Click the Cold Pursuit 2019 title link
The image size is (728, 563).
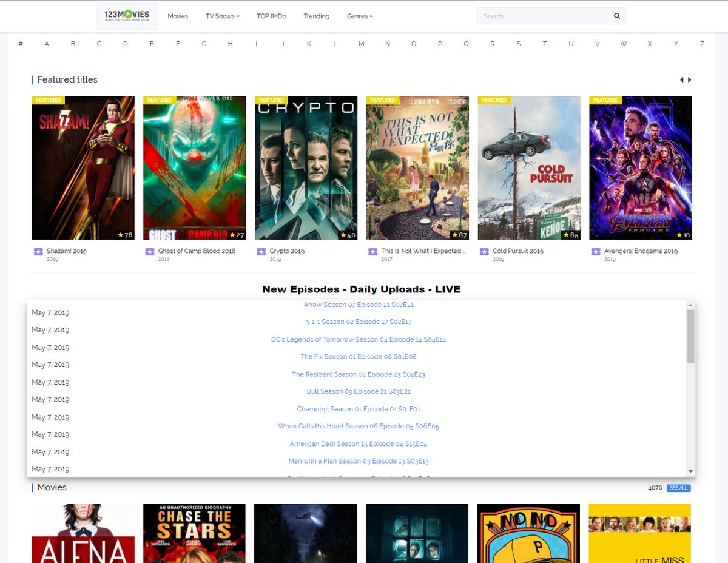(x=518, y=251)
